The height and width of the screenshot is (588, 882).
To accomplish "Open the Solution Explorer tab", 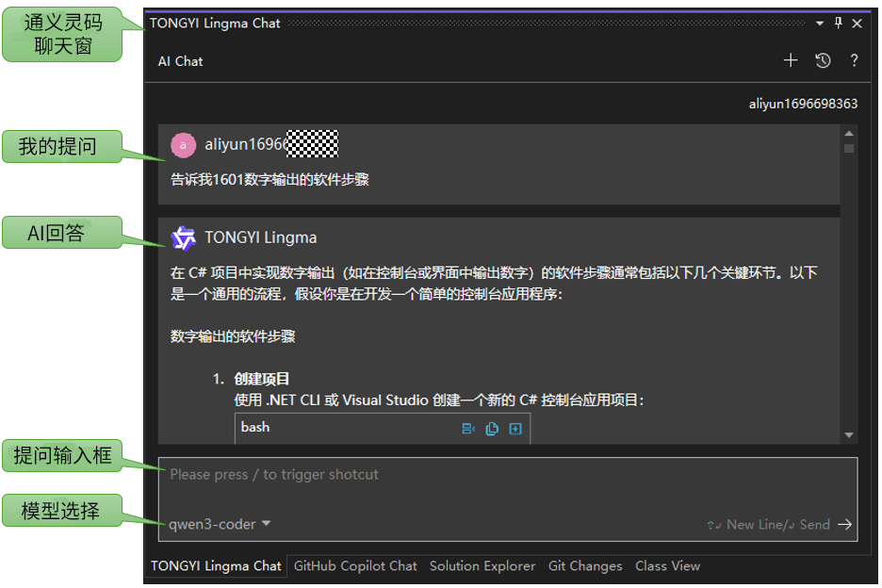I will coord(482,566).
